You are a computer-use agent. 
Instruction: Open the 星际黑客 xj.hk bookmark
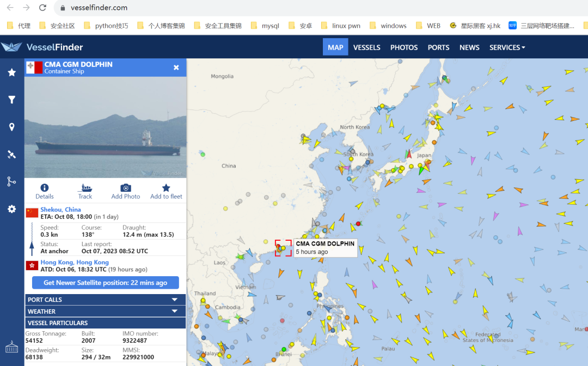point(475,26)
